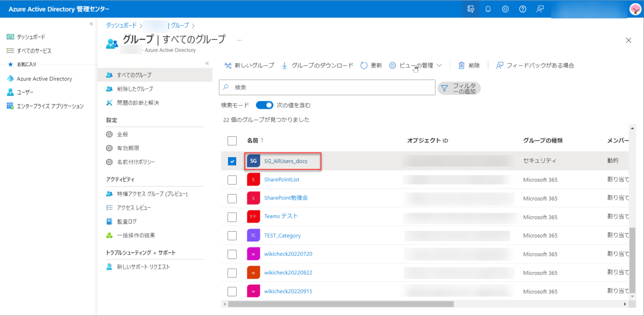644x316 pixels.
Task: Click オブジェクト ID column header
Action: coord(428,141)
